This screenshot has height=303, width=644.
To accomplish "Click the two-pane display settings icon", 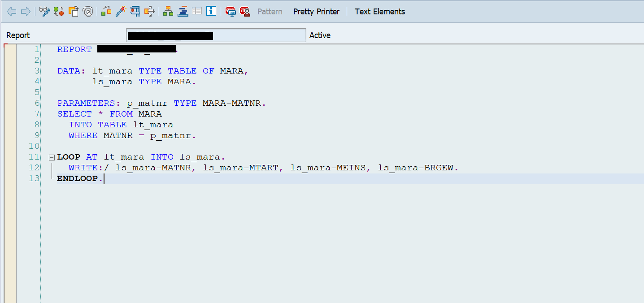I will click(197, 11).
